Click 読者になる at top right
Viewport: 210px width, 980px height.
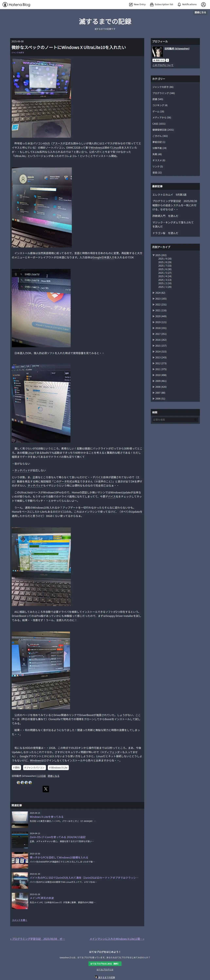click(200, 12)
